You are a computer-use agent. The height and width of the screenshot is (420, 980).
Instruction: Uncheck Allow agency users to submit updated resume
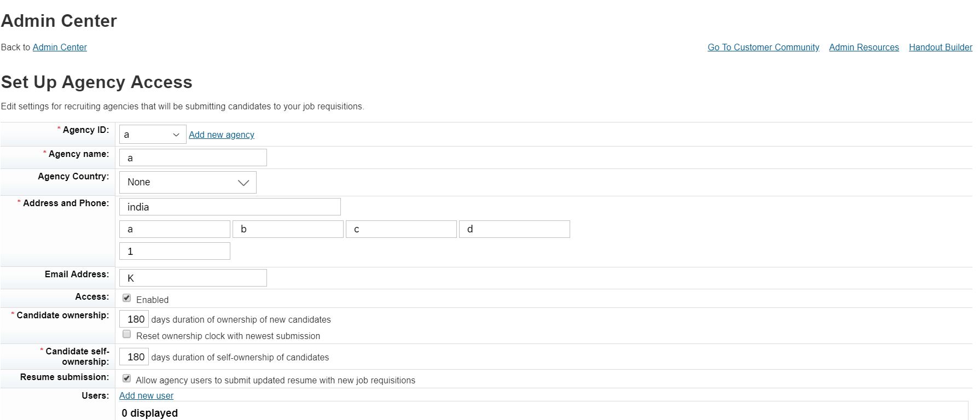point(126,378)
